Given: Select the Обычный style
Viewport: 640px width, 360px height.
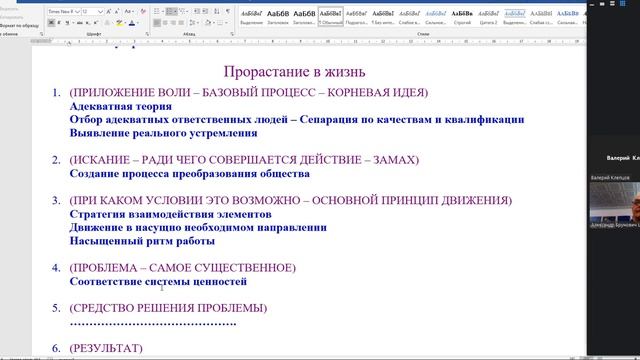Looking at the screenshot, I should pyautogui.click(x=331, y=17).
